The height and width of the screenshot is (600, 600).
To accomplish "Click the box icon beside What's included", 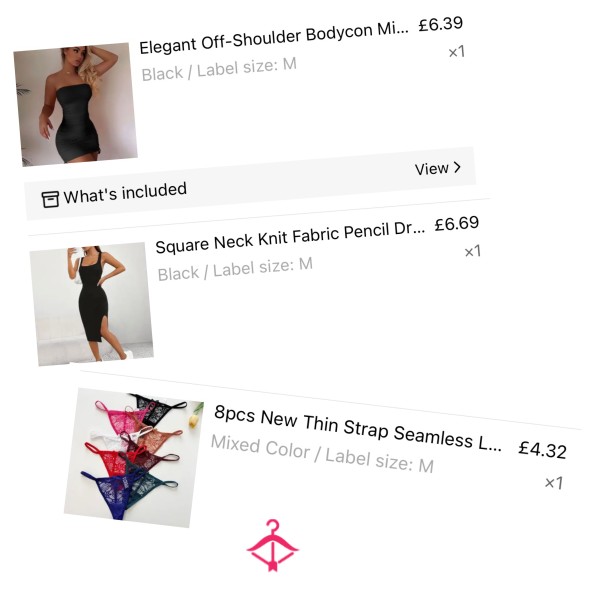I will coord(50,199).
